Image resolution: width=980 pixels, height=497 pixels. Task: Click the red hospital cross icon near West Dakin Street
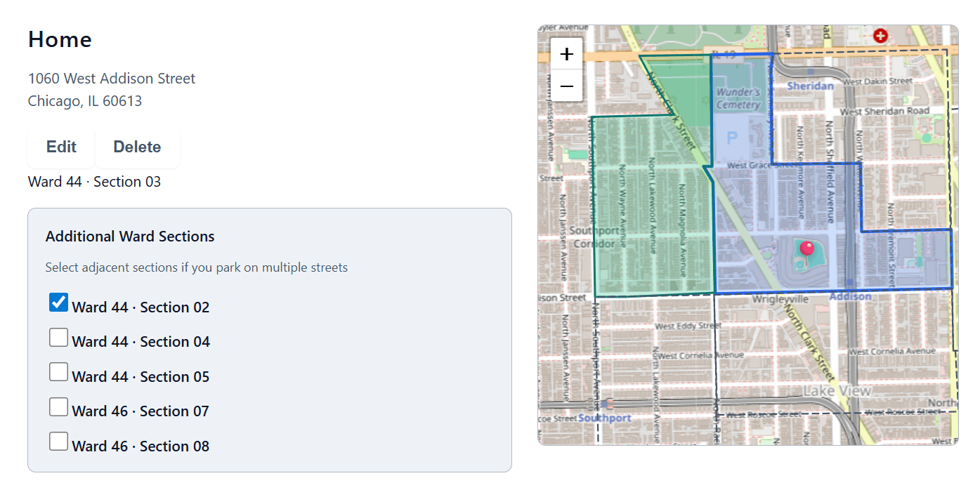pos(880,36)
